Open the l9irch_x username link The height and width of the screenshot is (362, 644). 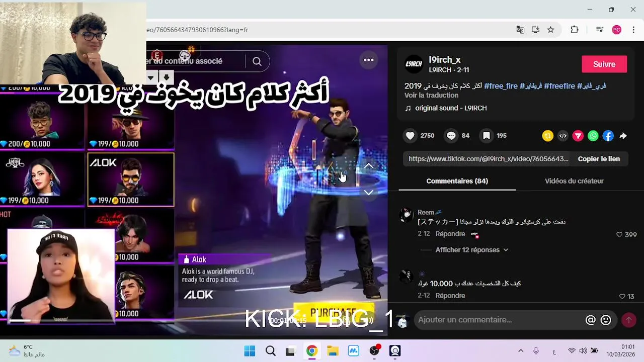445,60
